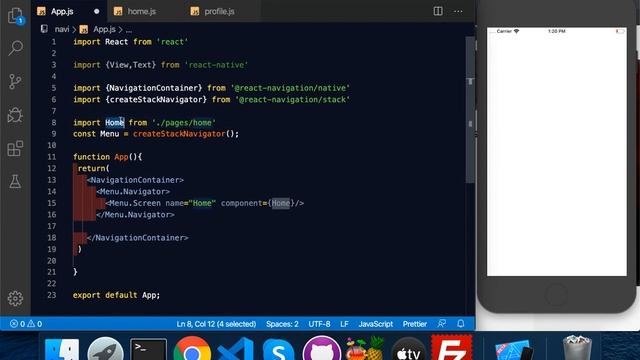Image resolution: width=640 pixels, height=360 pixels.
Task: Open the editor More Actions menu
Action: [458, 11]
